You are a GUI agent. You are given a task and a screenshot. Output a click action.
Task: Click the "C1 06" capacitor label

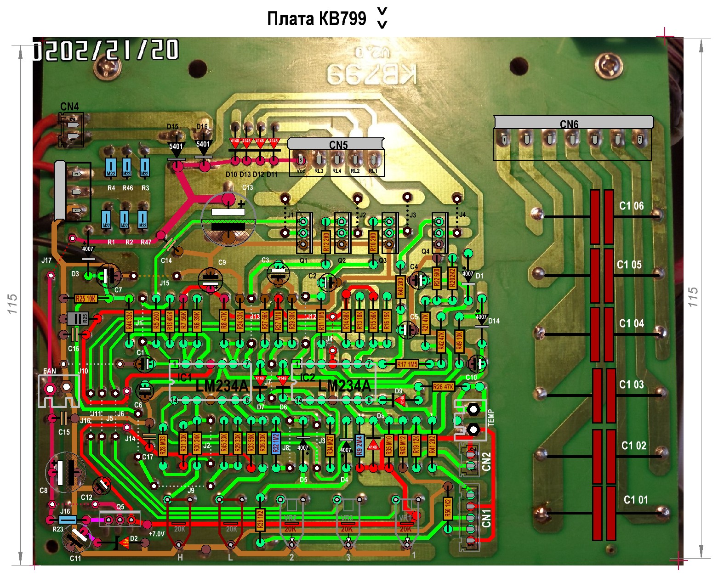coord(631,206)
